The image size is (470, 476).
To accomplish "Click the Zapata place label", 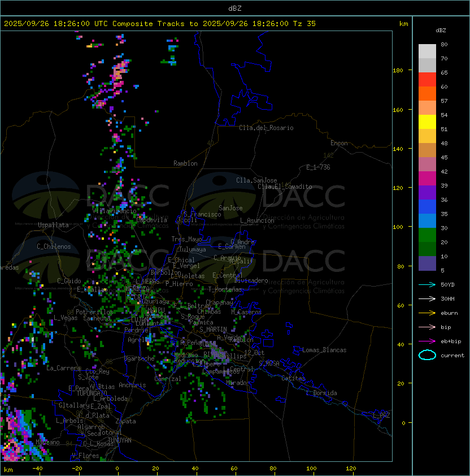I will point(125,421).
